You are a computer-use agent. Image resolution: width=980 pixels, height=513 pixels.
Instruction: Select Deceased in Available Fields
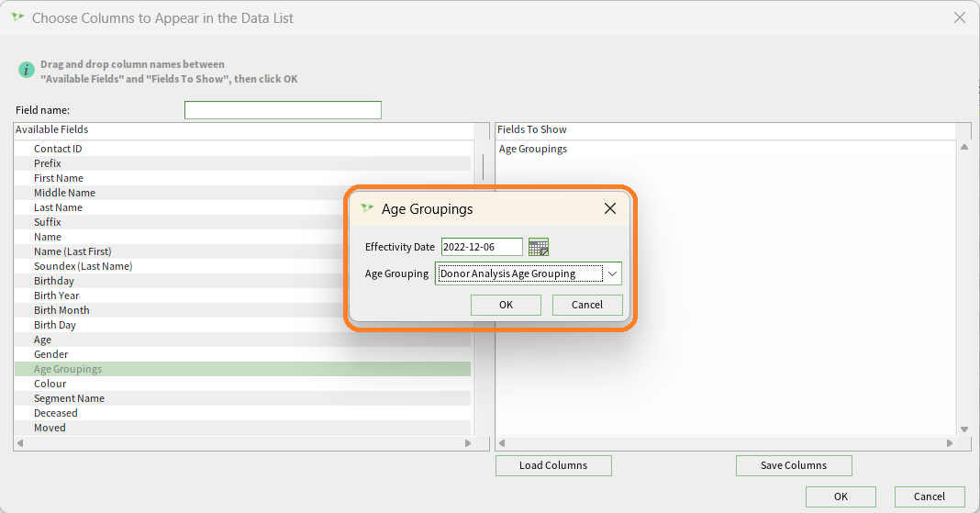(x=242, y=413)
